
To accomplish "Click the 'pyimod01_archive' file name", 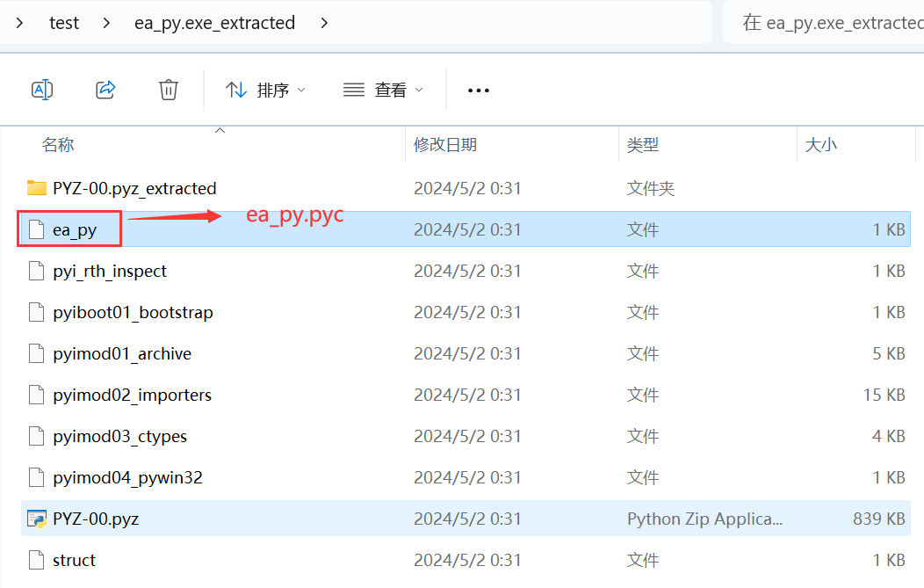I will pos(122,354).
